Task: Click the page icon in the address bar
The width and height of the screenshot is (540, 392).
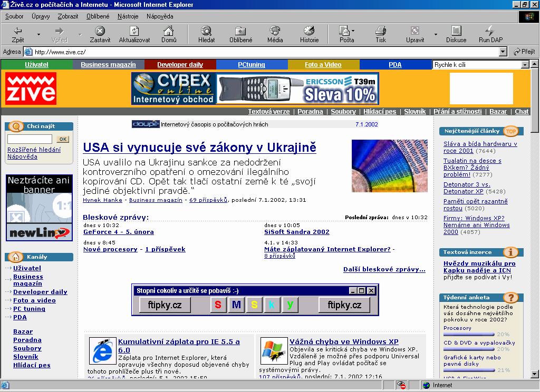Action: (28, 52)
